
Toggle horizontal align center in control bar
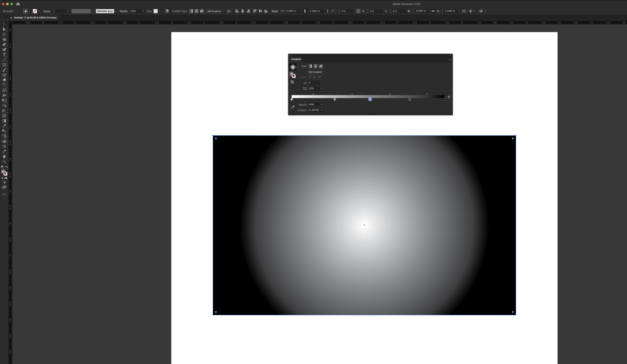(243, 11)
